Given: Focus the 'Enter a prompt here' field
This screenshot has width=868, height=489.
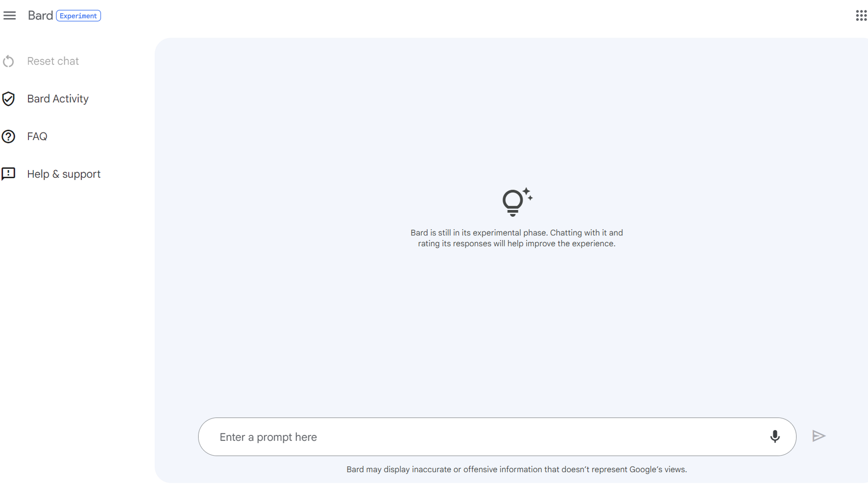Looking at the screenshot, I should click(x=497, y=437).
